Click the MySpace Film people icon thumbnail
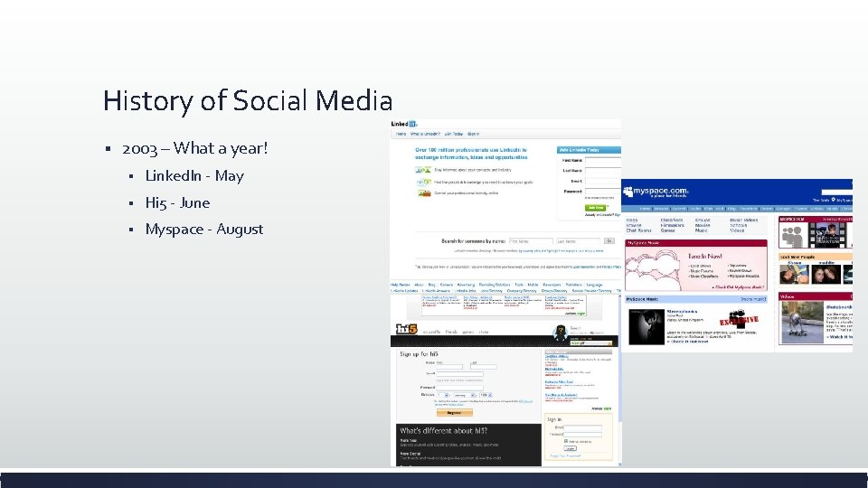This screenshot has height=488, width=868. (x=793, y=236)
